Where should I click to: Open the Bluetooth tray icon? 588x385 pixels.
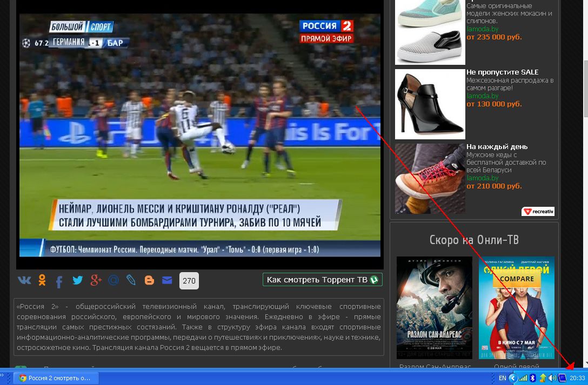(x=532, y=379)
